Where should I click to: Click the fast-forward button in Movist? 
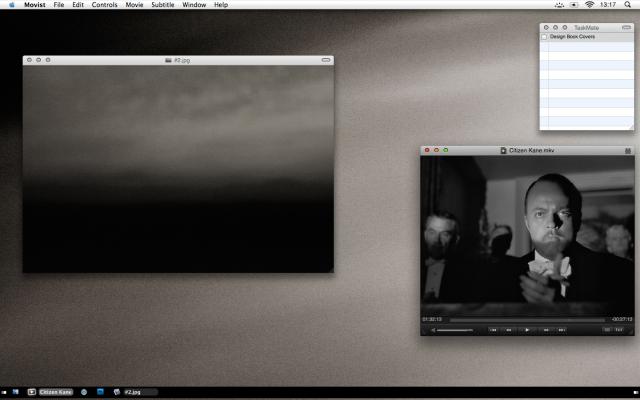pyautogui.click(x=545, y=329)
